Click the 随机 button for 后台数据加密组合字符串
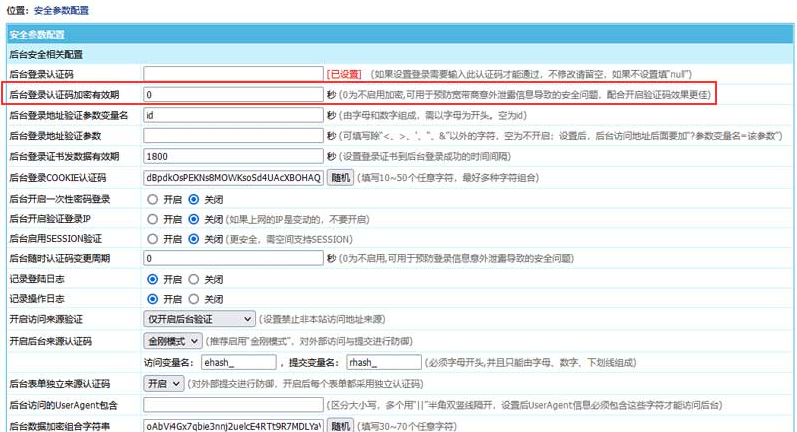This screenshot has width=797, height=432. pyautogui.click(x=341, y=426)
